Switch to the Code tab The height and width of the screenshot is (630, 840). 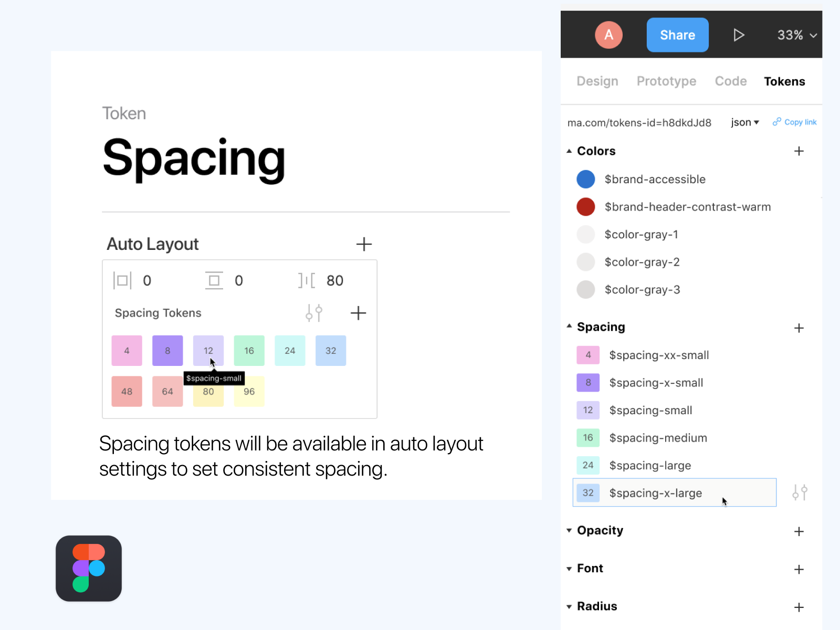coord(730,81)
